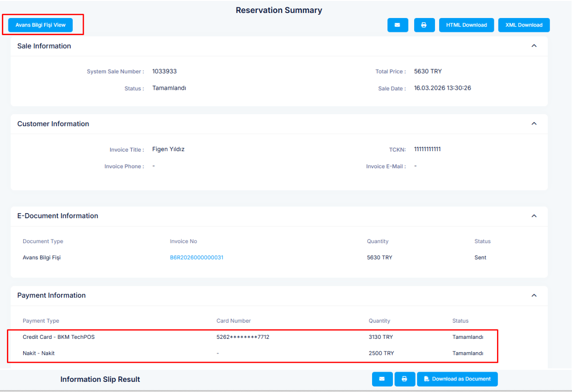Select invoice title Figen Yıldız
This screenshot has height=392, width=572.
(x=168, y=149)
